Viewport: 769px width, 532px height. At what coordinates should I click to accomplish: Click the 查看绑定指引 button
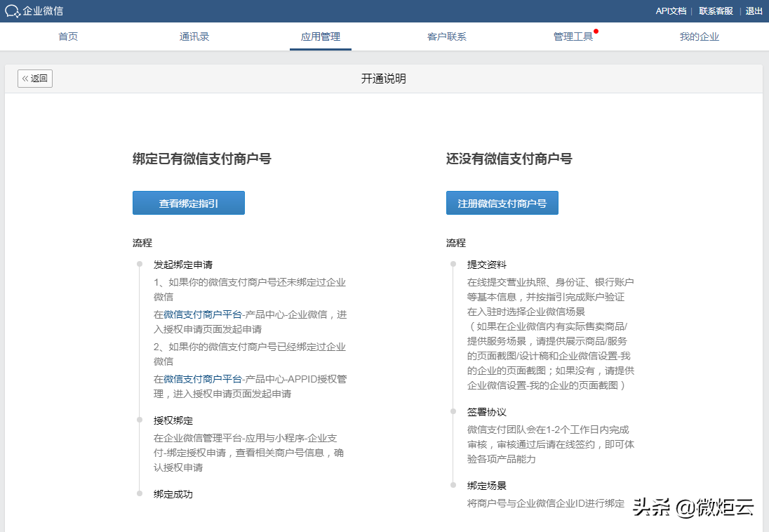[188, 202]
